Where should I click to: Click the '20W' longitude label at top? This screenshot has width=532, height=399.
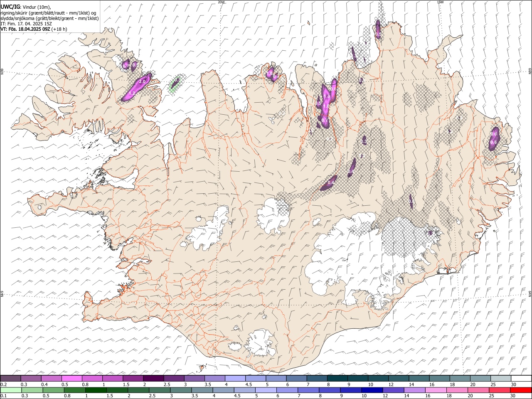(x=221, y=2)
